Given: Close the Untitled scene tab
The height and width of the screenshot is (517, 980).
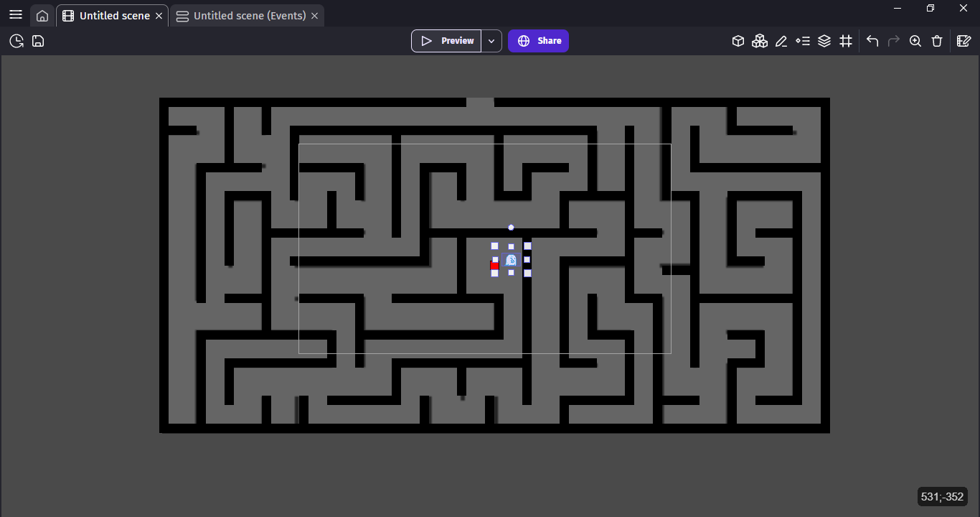Looking at the screenshot, I should [159, 16].
